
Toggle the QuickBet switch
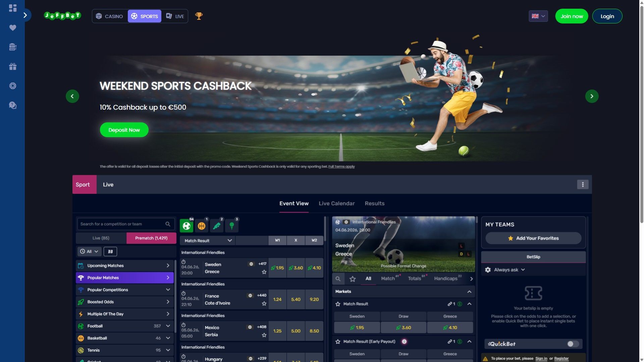573,344
